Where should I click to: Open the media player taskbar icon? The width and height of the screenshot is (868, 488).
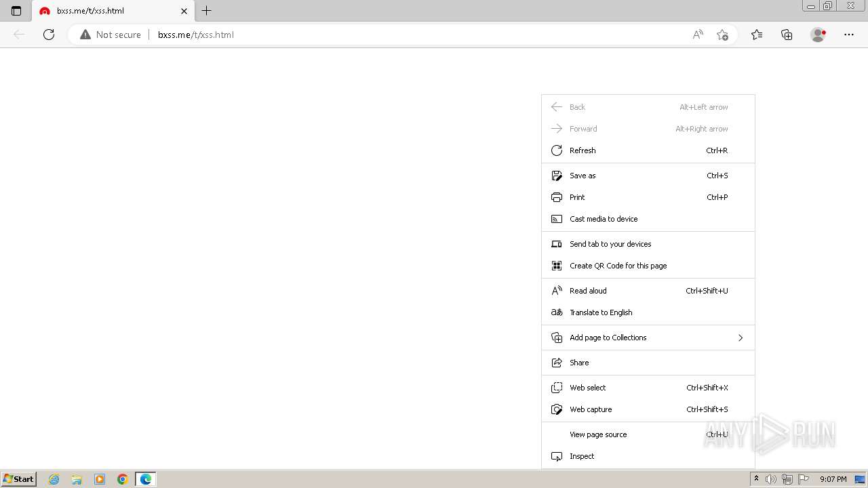pyautogui.click(x=100, y=479)
